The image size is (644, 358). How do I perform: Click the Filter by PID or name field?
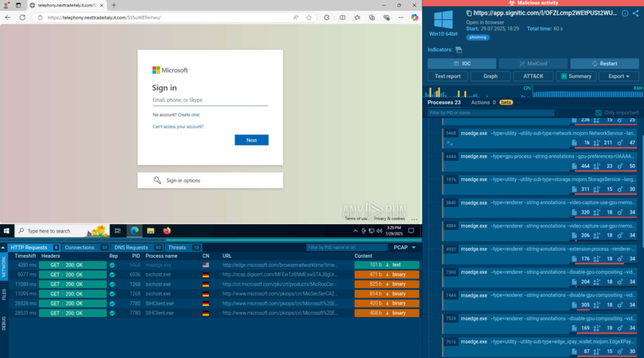click(491, 113)
